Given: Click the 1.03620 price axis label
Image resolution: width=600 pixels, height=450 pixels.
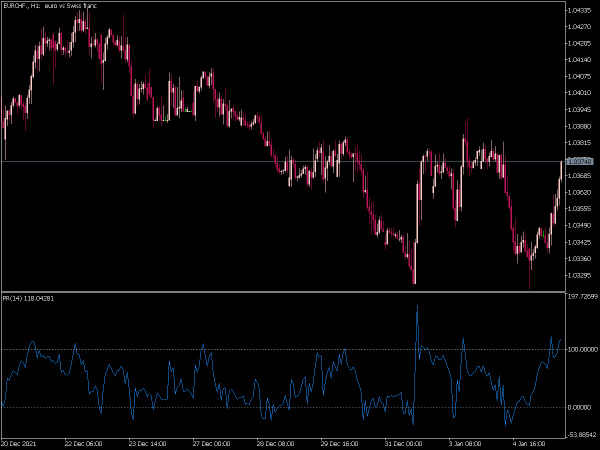Looking at the screenshot, I should click(x=580, y=192).
